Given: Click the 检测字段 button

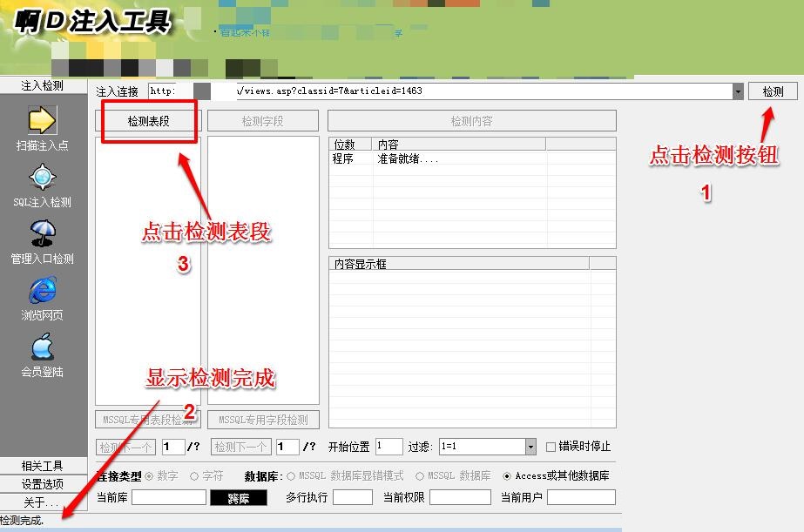Looking at the screenshot, I should pos(262,121).
